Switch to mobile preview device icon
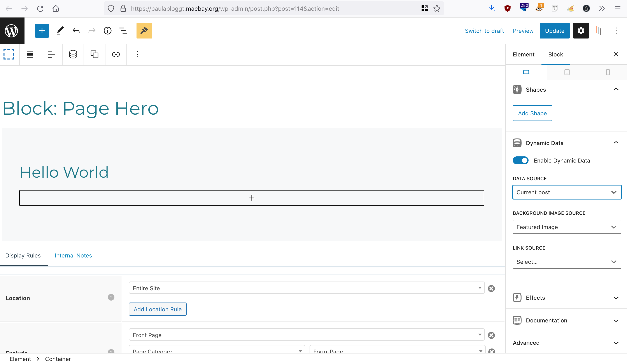Screen dimensions: 627x364 point(608,72)
